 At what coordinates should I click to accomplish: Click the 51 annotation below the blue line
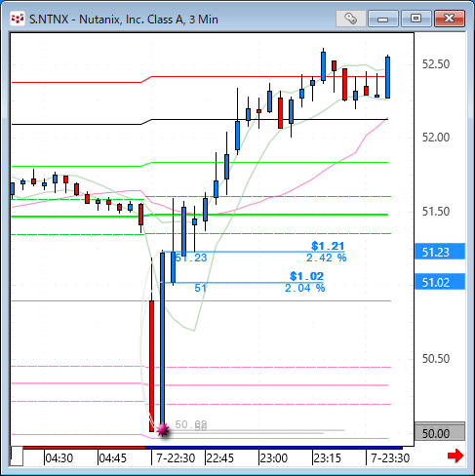pos(200,288)
